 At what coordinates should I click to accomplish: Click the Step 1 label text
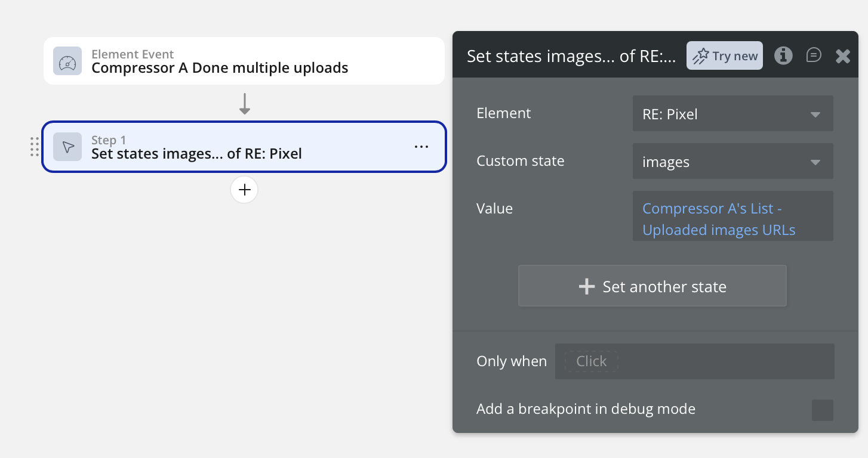coord(109,140)
